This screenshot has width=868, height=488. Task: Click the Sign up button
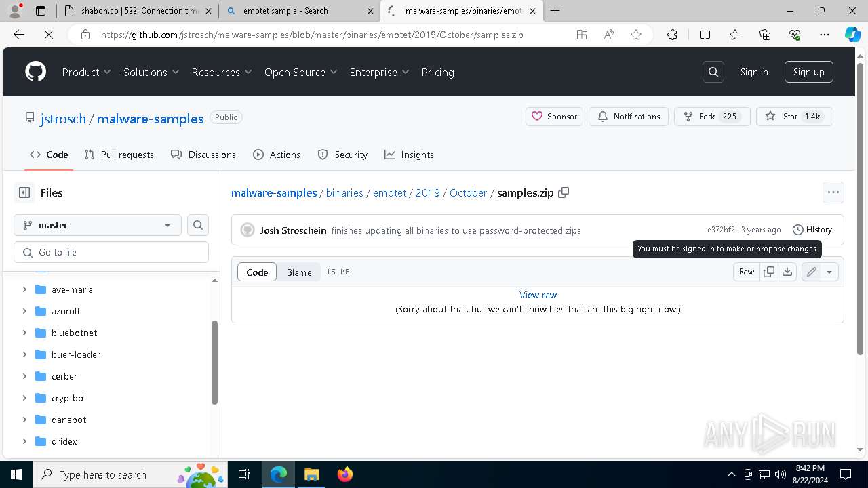click(808, 72)
